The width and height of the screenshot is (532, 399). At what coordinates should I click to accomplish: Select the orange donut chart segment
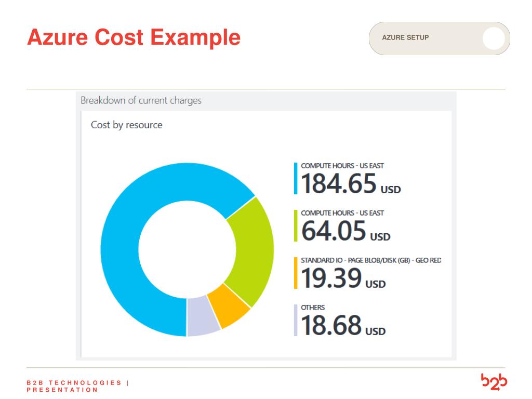point(228,306)
